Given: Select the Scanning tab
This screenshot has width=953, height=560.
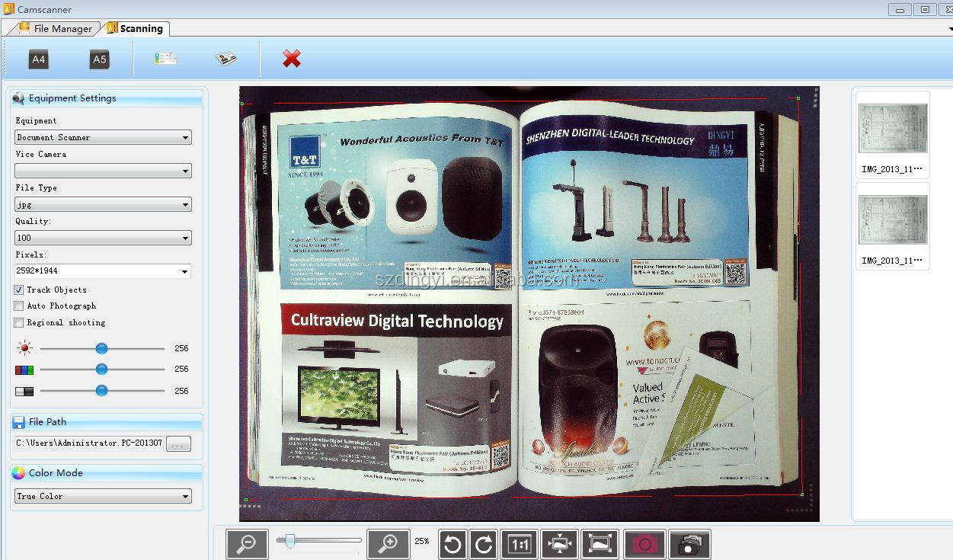Looking at the screenshot, I should click(136, 28).
